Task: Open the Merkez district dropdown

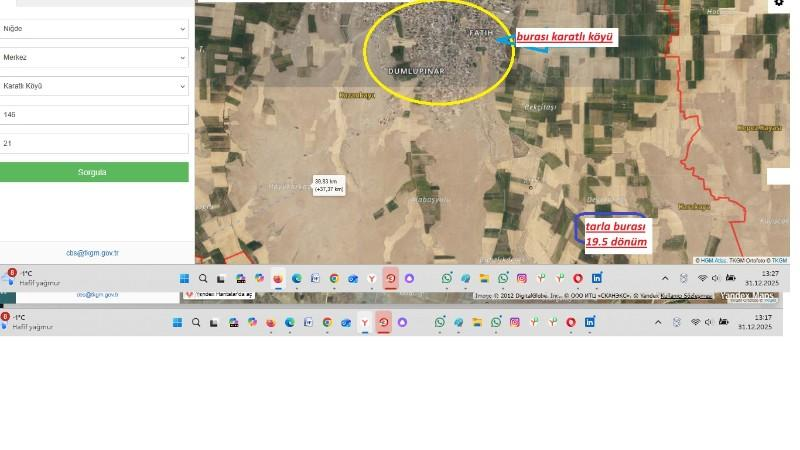Action: pos(94,57)
